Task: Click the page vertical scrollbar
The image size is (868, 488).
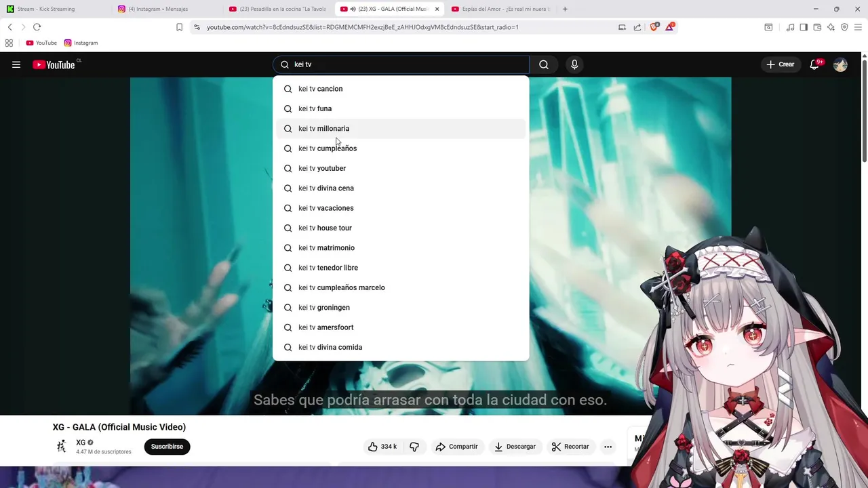Action: (x=864, y=112)
